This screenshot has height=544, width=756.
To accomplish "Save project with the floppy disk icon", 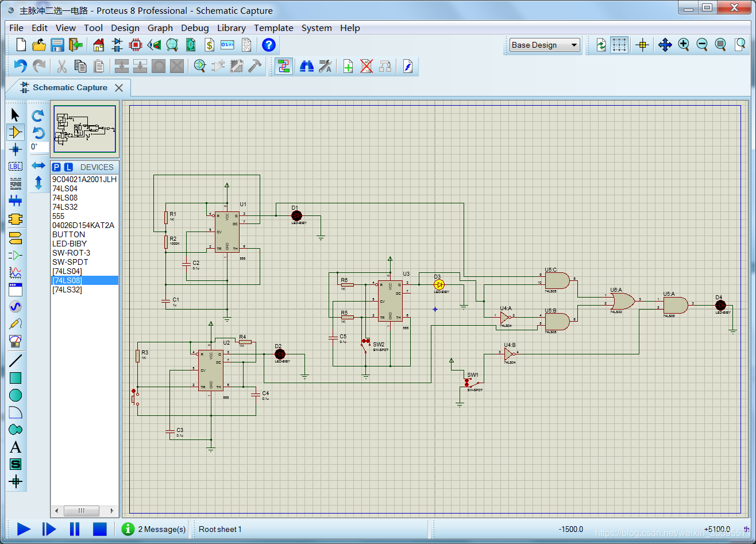I will click(57, 45).
